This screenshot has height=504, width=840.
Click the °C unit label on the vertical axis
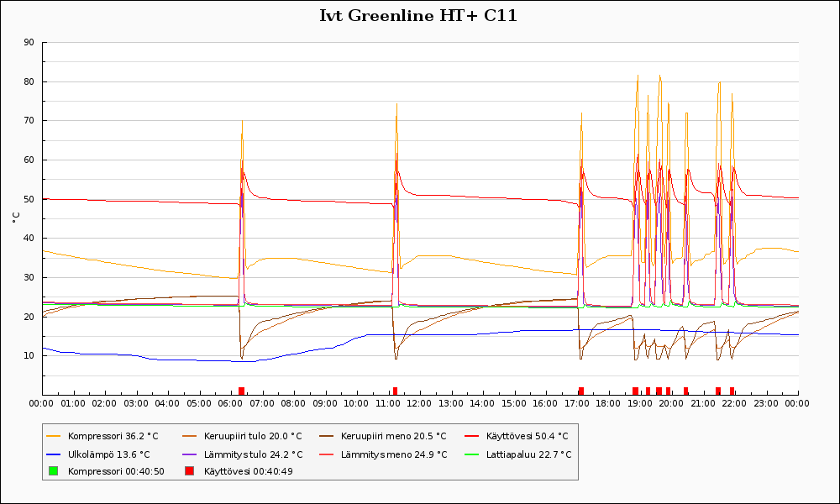click(x=16, y=218)
